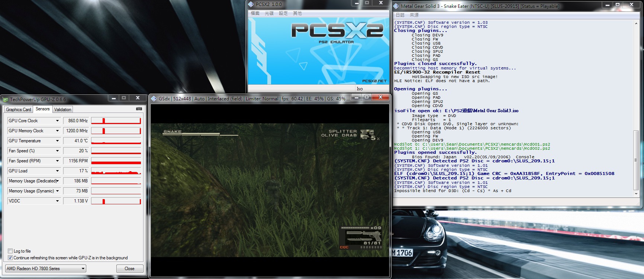
Task: Open the Fan Speed (%) dropdown
Action: point(57,151)
